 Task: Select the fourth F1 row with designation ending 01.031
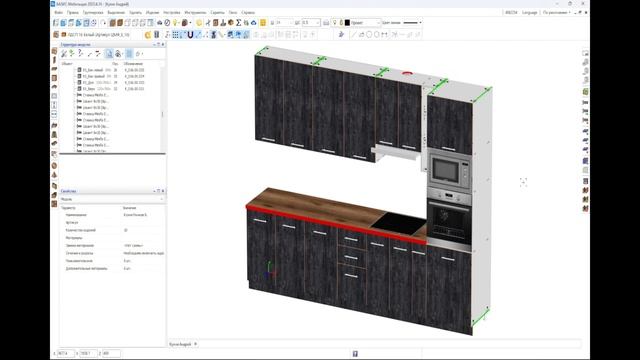[x=110, y=89]
